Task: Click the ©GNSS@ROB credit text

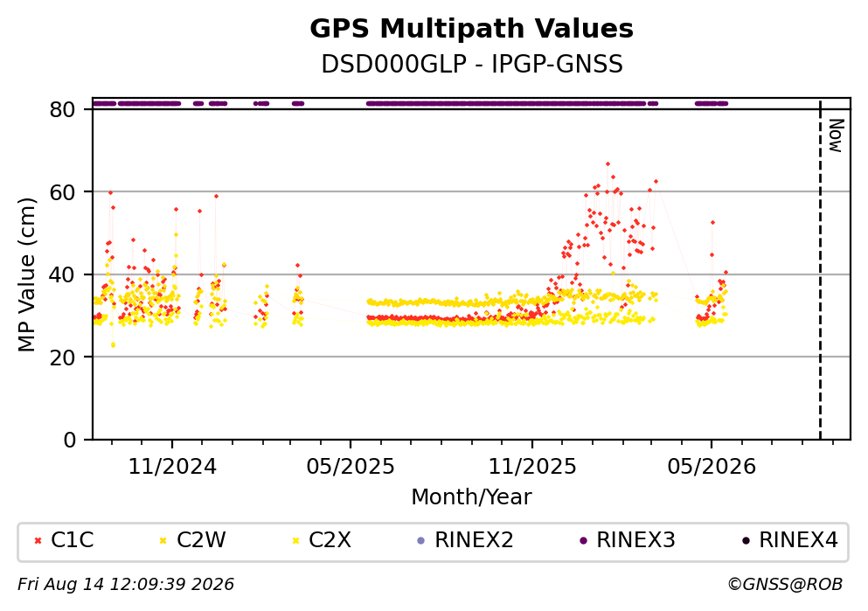Action: (785, 585)
